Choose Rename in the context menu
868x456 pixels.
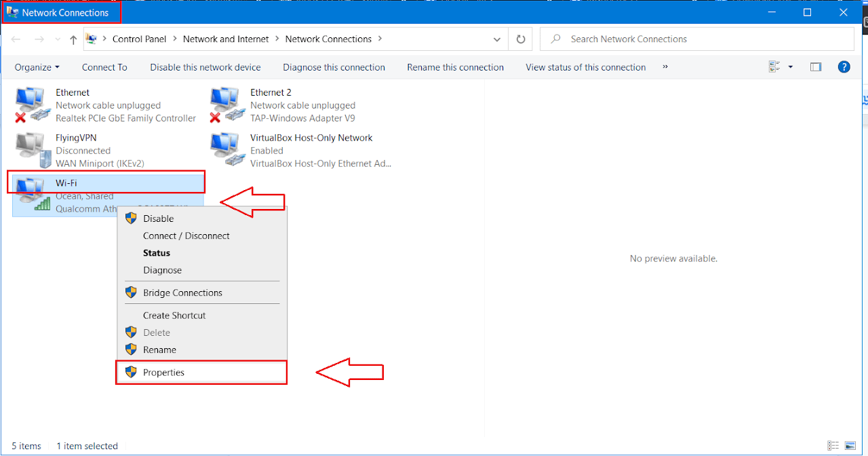pos(202,349)
